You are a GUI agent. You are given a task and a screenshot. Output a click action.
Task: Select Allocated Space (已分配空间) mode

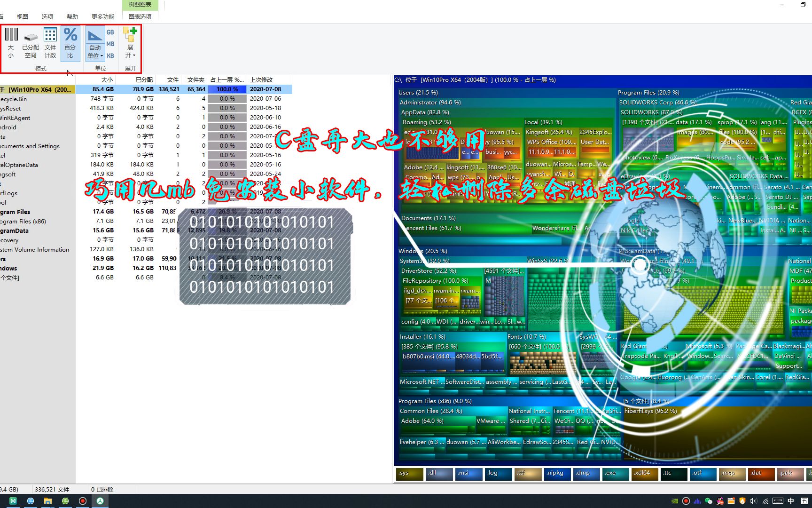[x=31, y=43]
